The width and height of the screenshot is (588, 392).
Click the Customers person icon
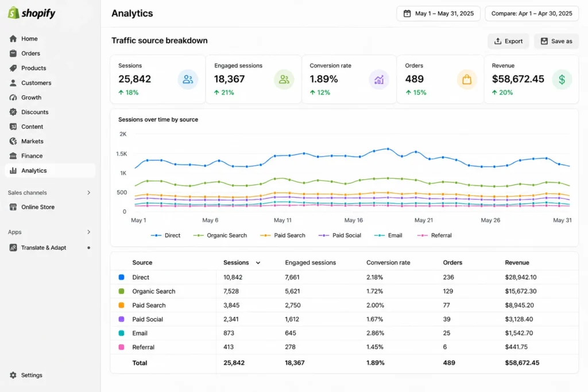[x=13, y=83]
